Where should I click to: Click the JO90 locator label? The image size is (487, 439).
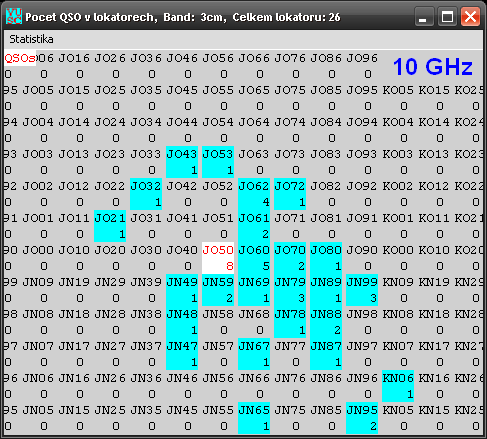[362, 250]
